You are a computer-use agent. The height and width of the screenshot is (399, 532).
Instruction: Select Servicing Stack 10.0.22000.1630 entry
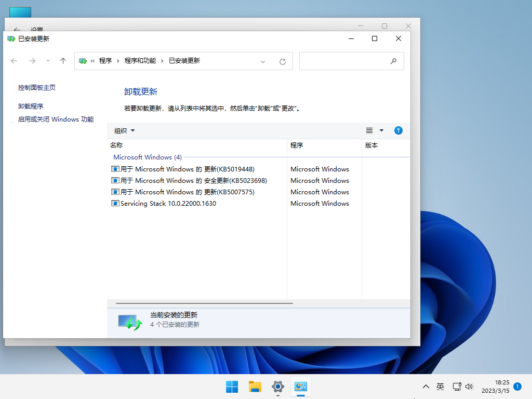point(168,203)
